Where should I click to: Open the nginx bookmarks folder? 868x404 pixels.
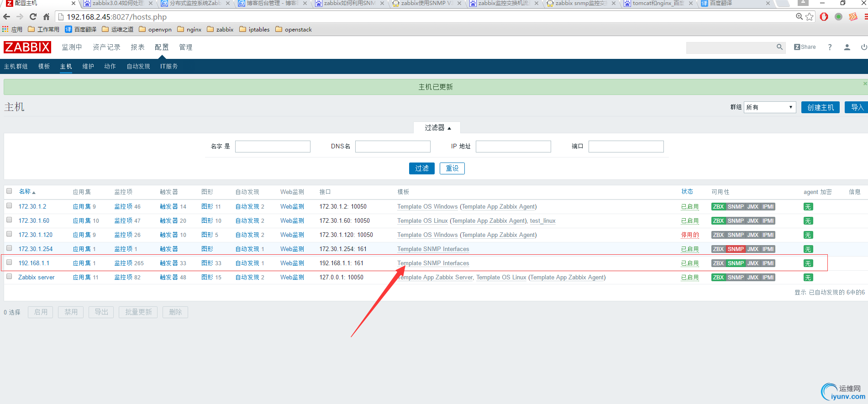point(189,29)
